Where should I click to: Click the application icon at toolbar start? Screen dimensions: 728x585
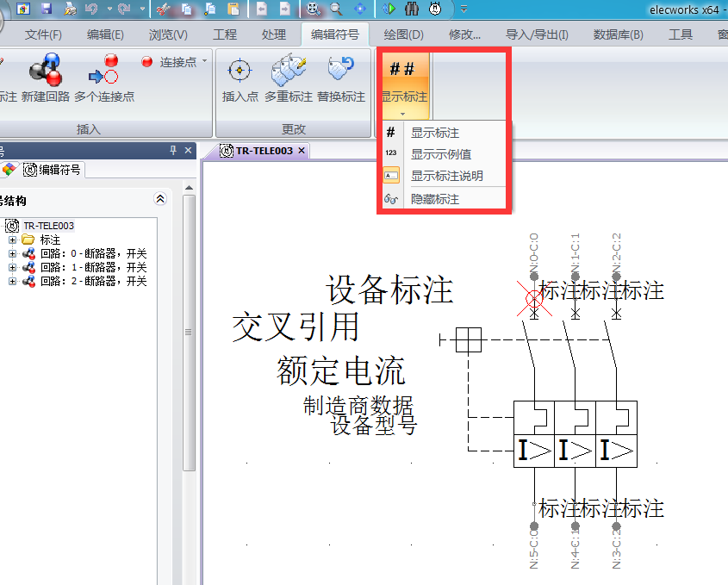pyautogui.click(x=23, y=9)
